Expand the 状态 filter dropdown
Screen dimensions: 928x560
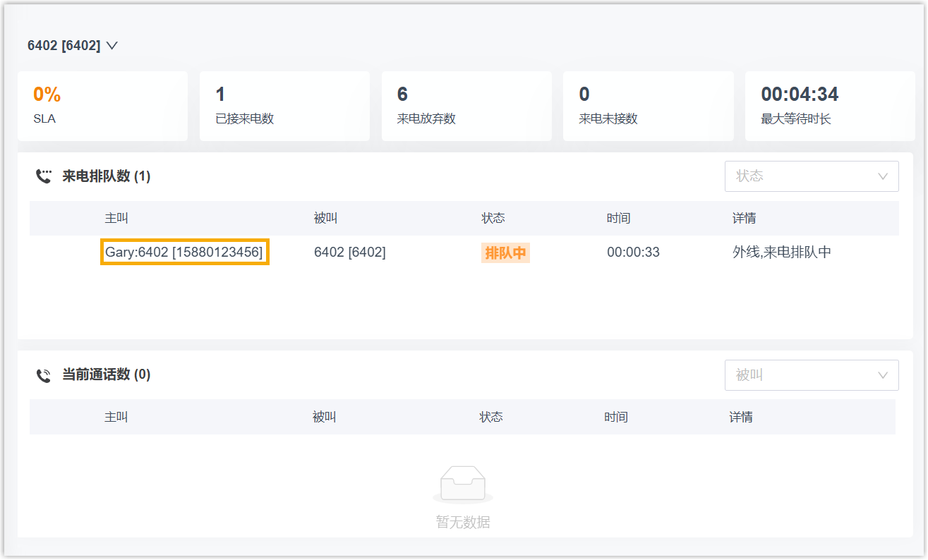811,176
